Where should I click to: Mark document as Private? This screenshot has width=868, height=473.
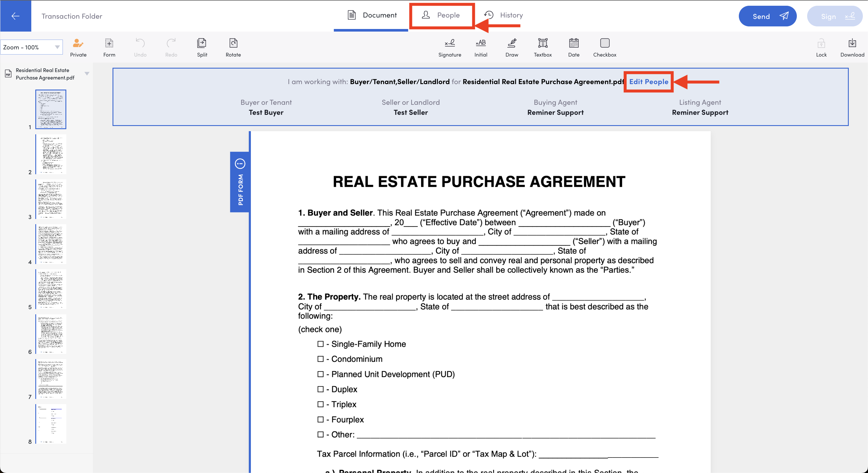[78, 43]
